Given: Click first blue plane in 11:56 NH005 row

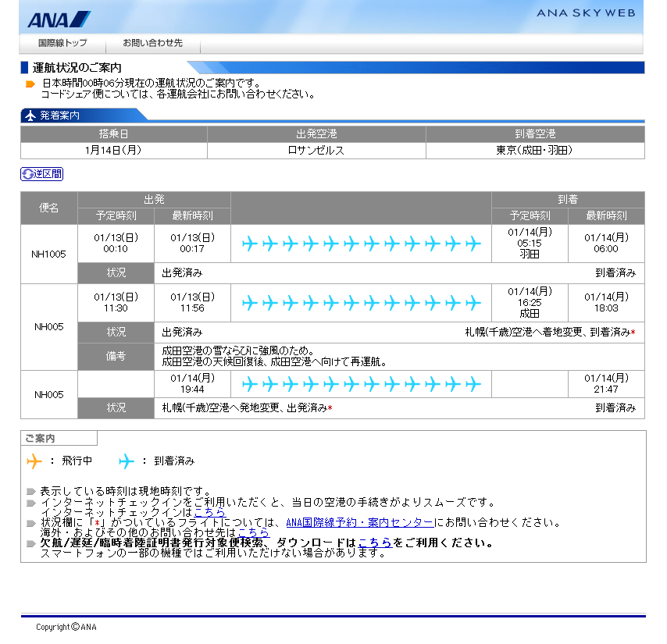Looking at the screenshot, I should pyautogui.click(x=250, y=303).
